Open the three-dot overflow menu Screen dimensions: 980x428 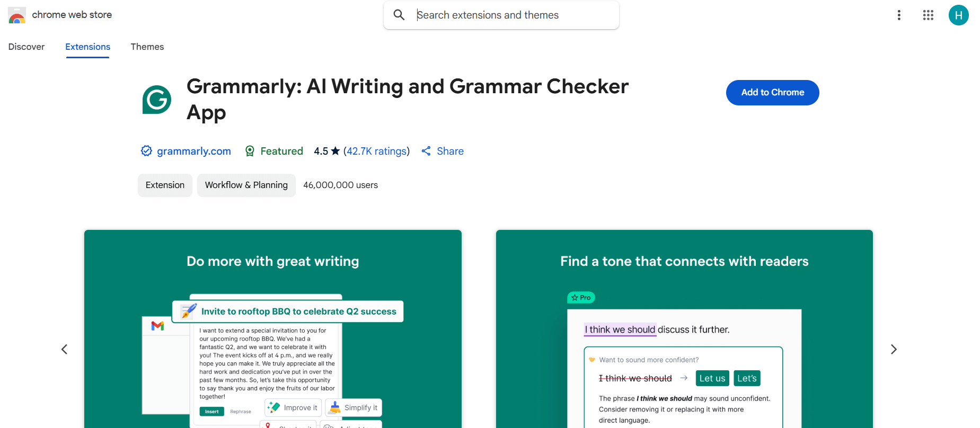point(899,15)
